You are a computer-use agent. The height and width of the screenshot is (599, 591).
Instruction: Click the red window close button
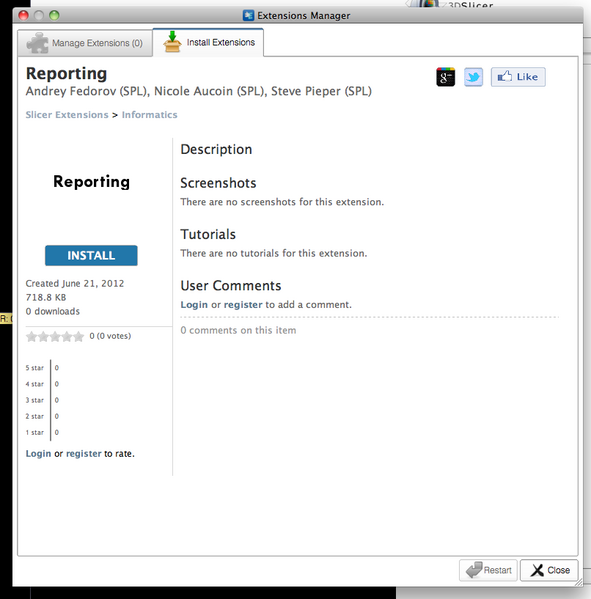tap(24, 15)
